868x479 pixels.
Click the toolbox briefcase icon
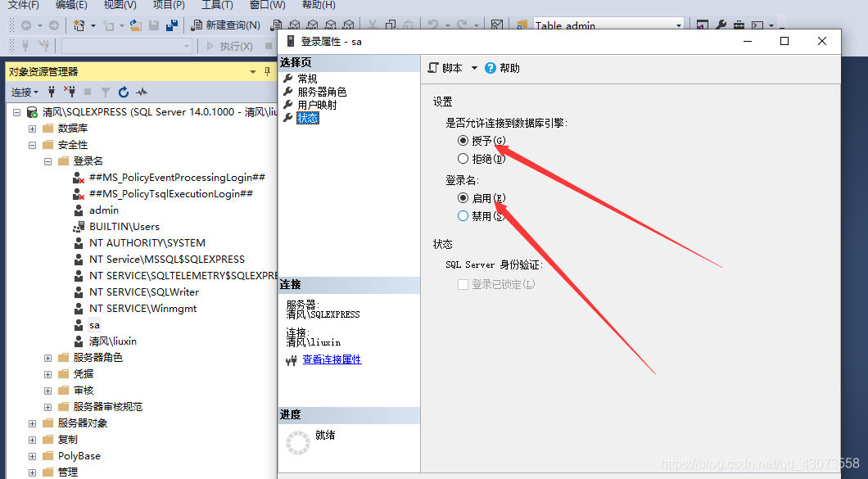[x=739, y=25]
